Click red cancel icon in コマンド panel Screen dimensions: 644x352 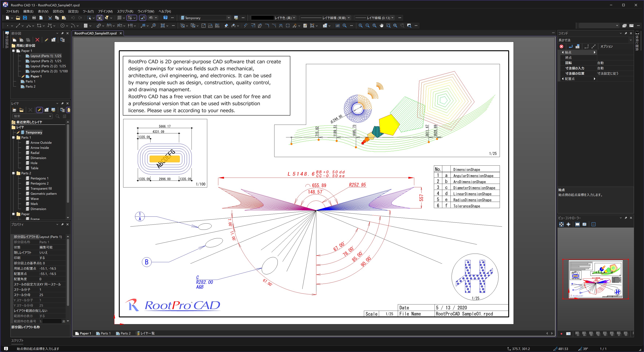pos(561,46)
